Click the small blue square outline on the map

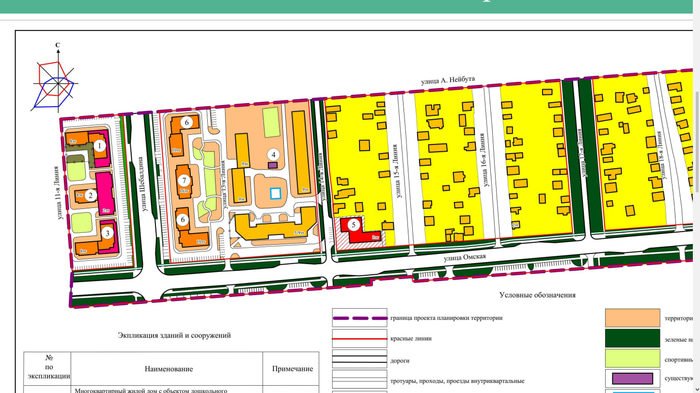coord(275,193)
